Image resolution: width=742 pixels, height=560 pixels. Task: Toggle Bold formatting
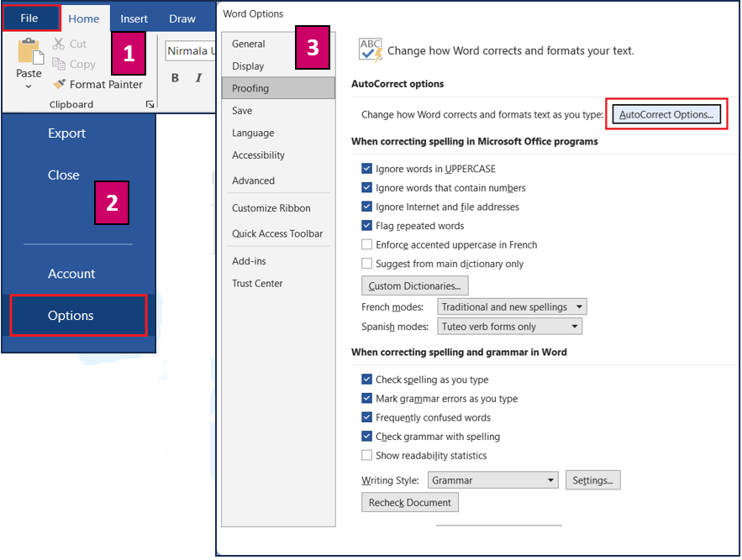point(175,78)
